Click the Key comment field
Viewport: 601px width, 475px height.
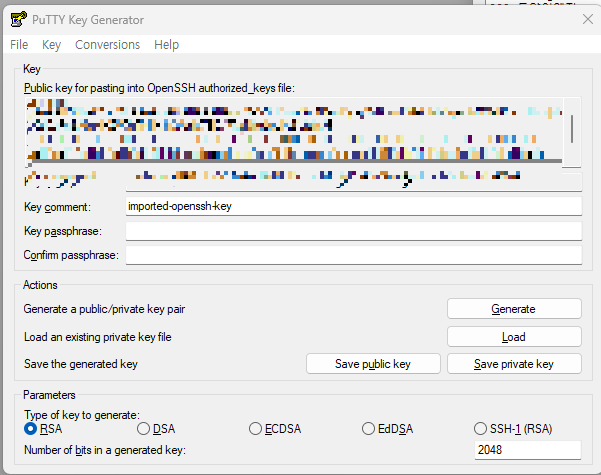(354, 206)
